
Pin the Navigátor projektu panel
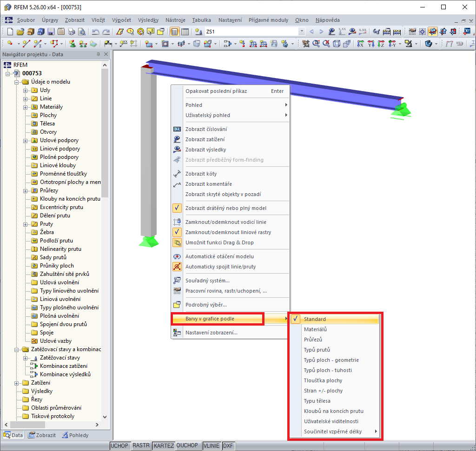click(98, 54)
